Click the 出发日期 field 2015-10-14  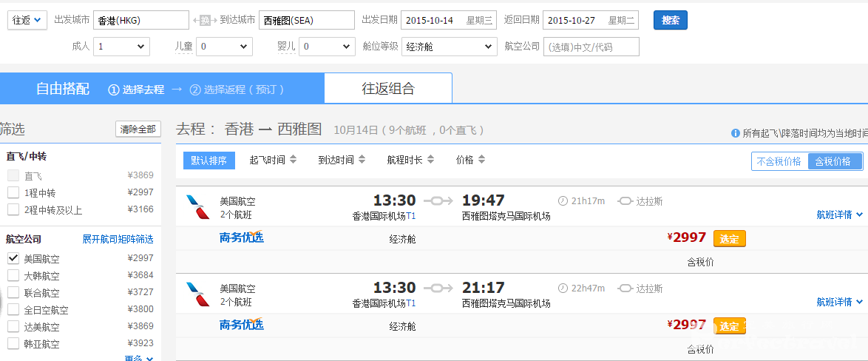(x=449, y=20)
